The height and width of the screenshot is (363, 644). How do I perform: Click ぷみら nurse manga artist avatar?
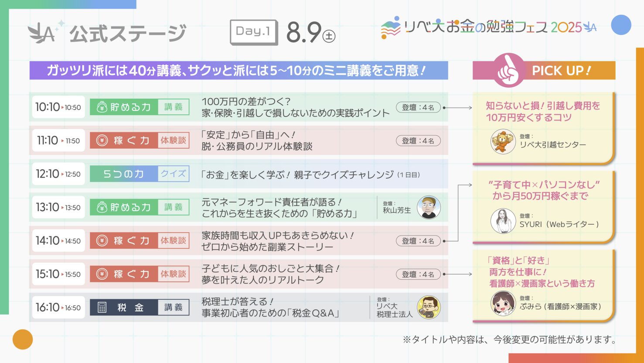[503, 303]
